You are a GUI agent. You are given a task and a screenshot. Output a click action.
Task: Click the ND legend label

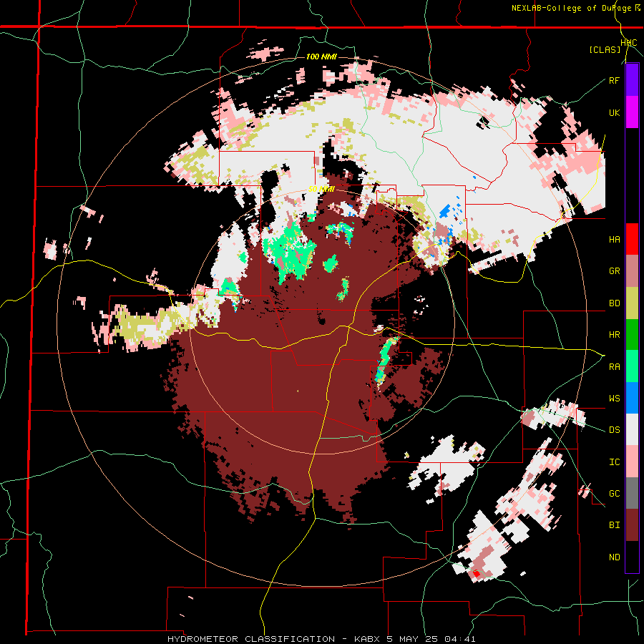[614, 557]
